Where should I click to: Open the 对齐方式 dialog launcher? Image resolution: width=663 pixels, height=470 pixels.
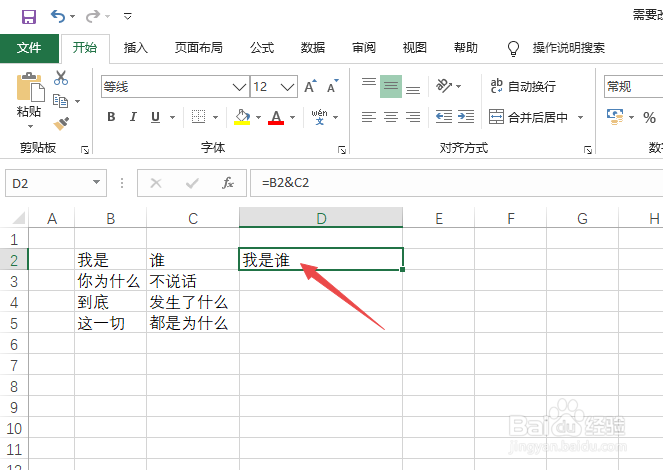pos(588,150)
